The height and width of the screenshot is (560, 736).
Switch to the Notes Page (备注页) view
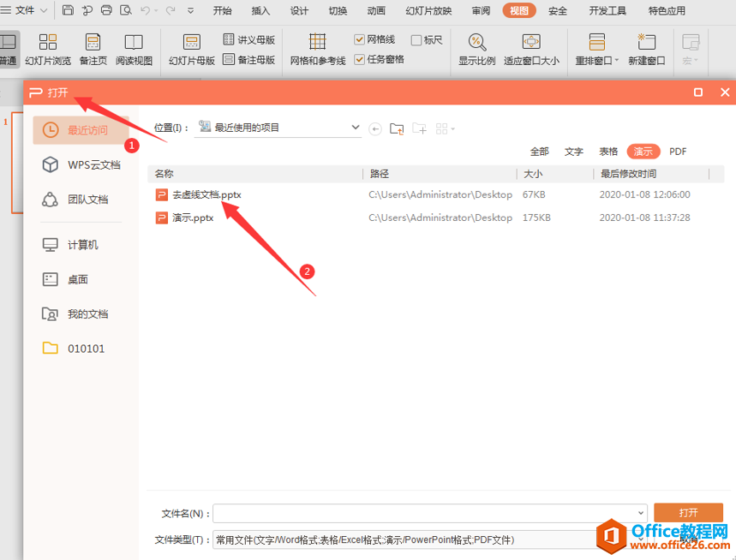click(x=93, y=49)
